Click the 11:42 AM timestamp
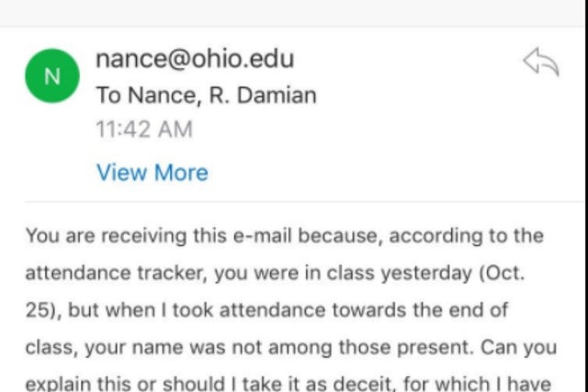This screenshot has height=392, width=588. point(144,129)
